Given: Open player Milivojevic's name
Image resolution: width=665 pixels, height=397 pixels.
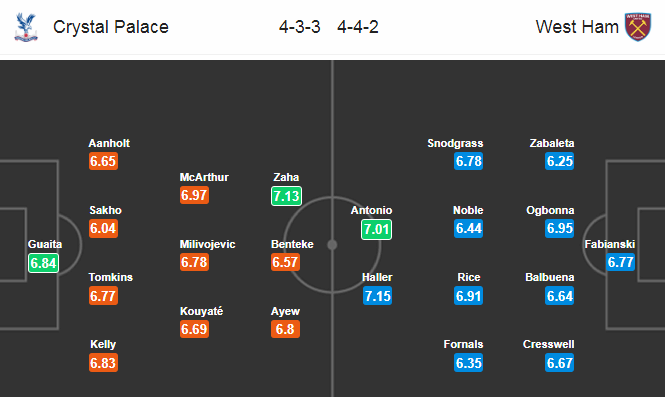Looking at the screenshot, I should [x=207, y=244].
